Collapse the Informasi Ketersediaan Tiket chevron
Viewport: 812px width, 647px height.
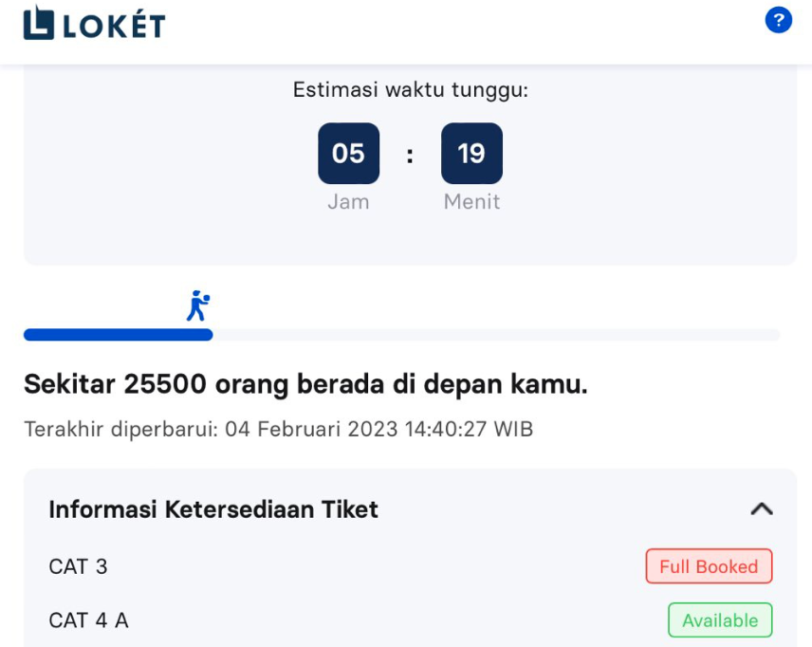coord(761,509)
